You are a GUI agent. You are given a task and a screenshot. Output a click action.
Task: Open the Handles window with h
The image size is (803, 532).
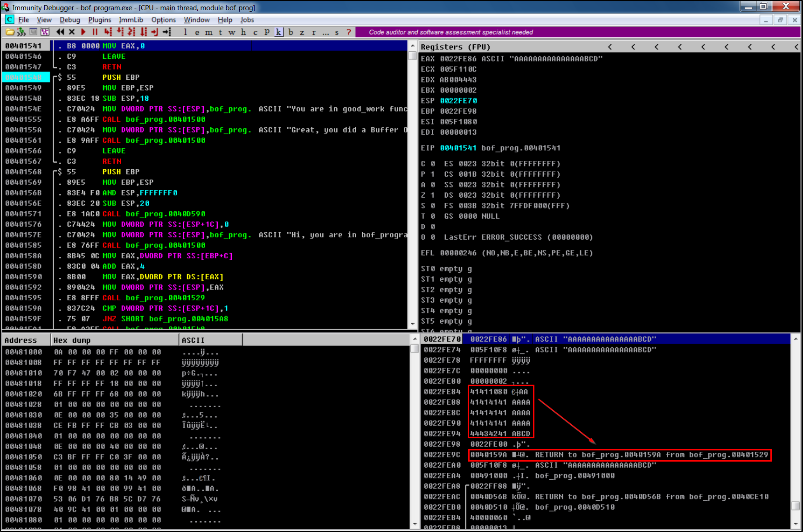pos(243,32)
